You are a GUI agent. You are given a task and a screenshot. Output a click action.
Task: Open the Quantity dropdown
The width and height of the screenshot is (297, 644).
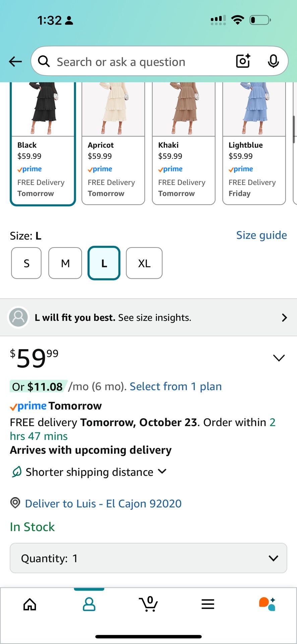148,558
